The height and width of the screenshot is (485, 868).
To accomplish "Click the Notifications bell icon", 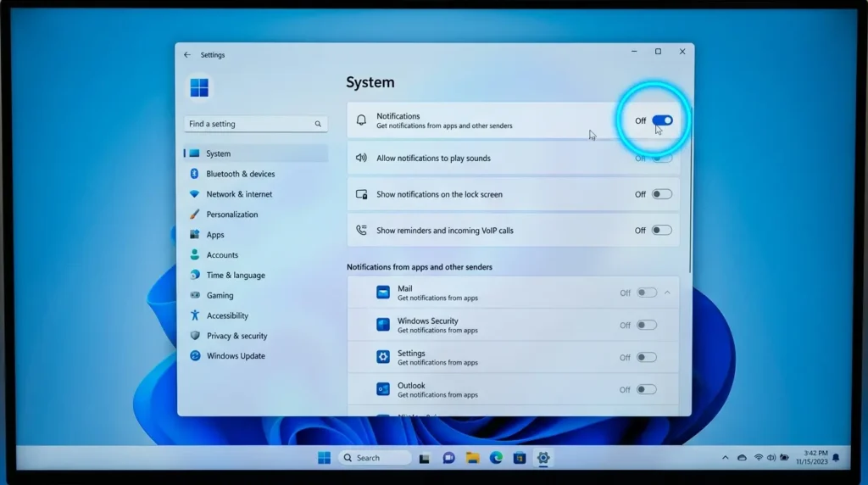I will click(361, 120).
